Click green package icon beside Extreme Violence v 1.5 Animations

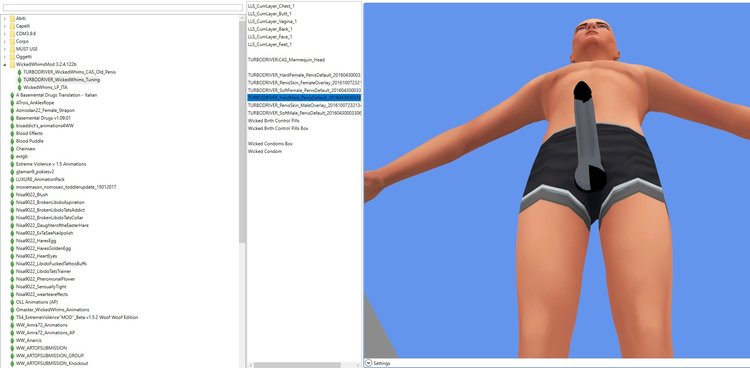pos(12,164)
